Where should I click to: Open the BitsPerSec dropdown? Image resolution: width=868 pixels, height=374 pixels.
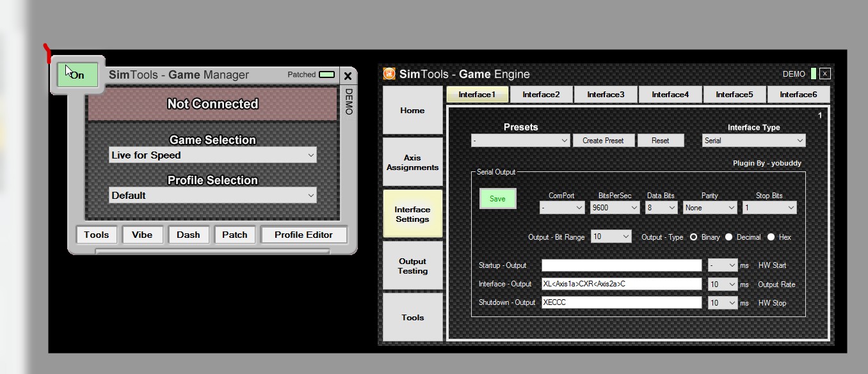point(615,208)
